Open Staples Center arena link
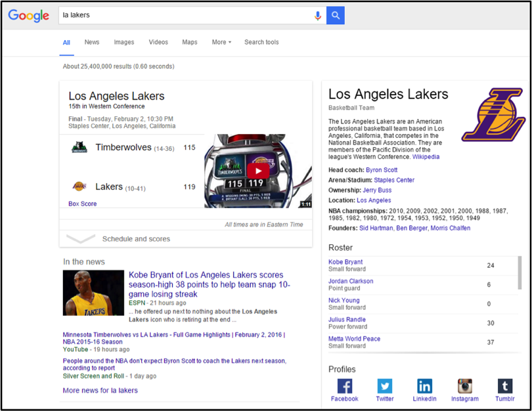 point(394,180)
